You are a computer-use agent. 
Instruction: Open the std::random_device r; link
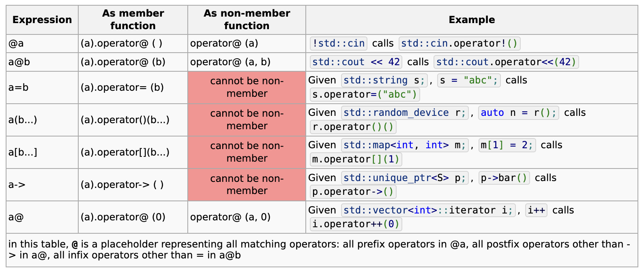click(405, 113)
